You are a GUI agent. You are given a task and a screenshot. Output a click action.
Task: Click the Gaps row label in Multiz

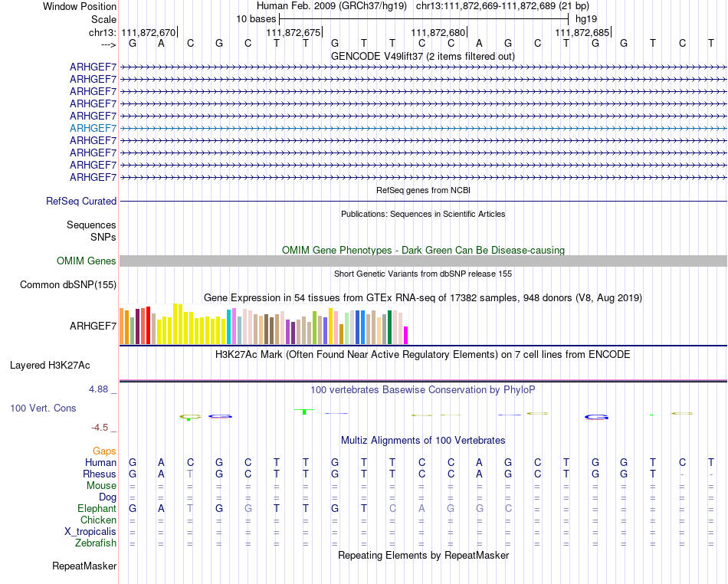point(104,451)
